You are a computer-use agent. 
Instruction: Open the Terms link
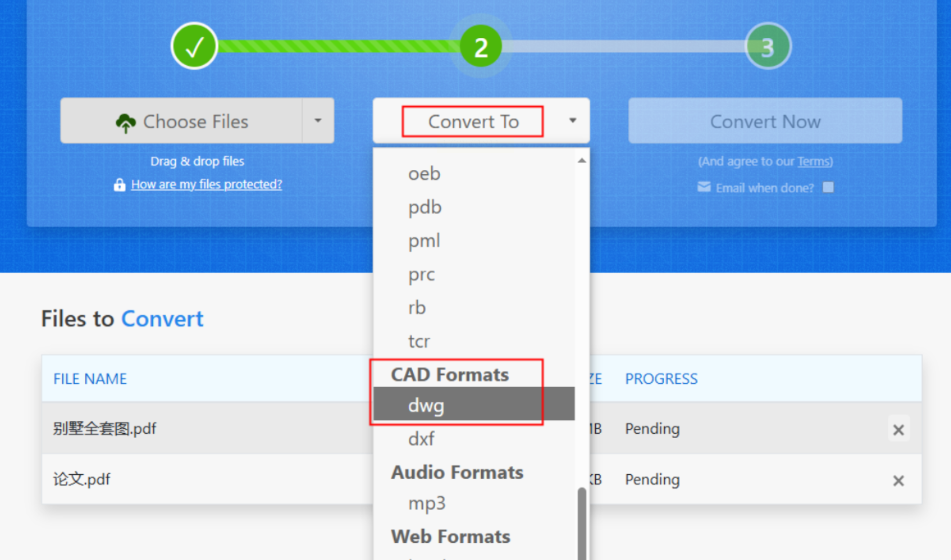(x=814, y=161)
